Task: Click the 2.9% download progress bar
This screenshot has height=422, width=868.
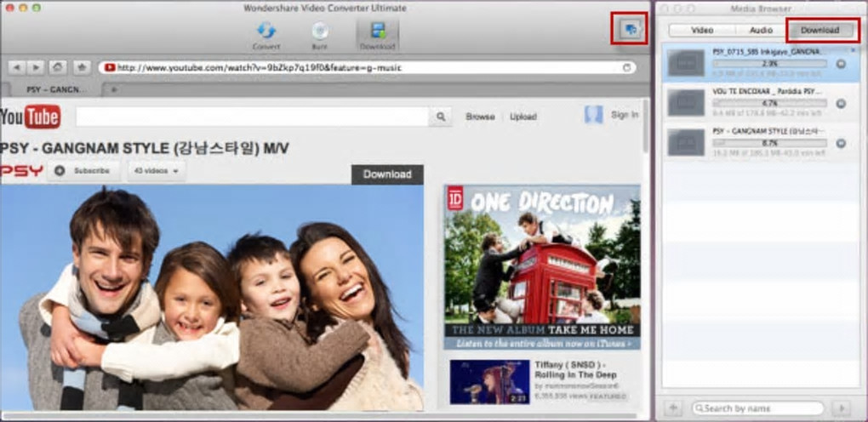Action: tap(770, 65)
